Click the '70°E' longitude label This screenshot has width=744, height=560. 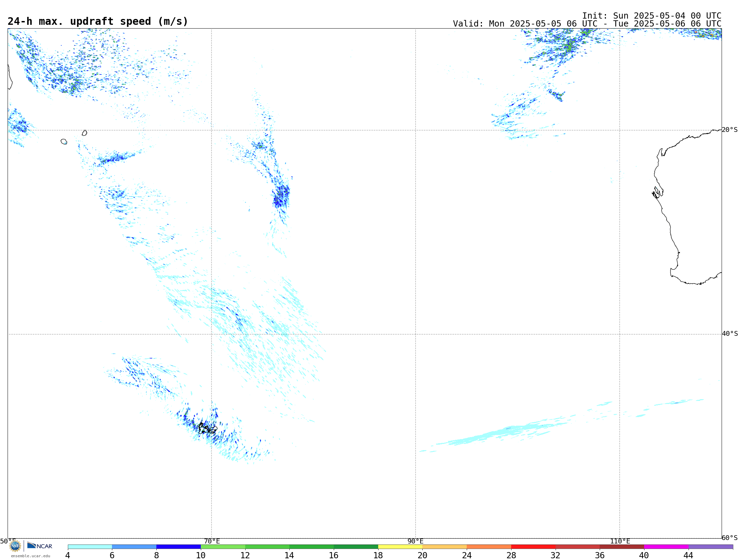[212, 541]
